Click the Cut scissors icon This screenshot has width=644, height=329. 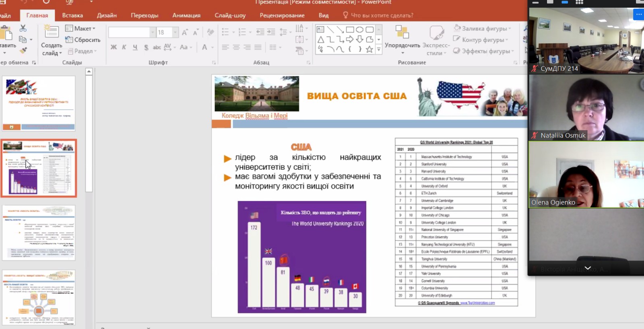(23, 28)
